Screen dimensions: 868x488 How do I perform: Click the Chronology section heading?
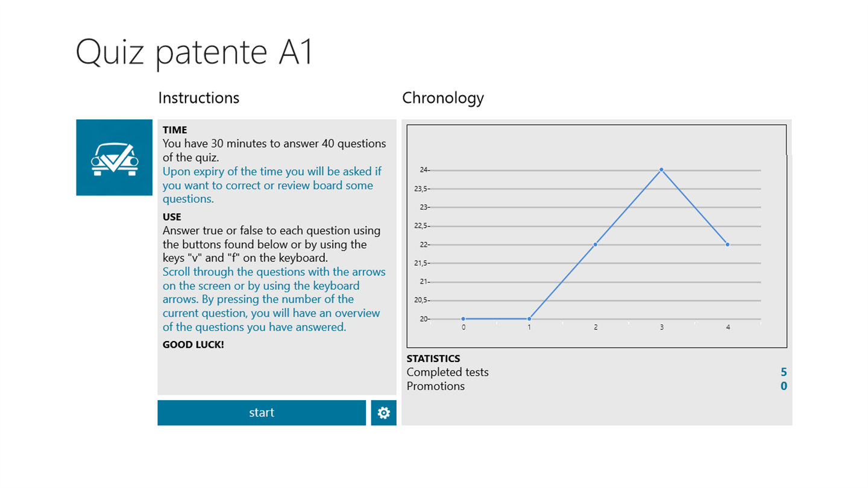[442, 98]
